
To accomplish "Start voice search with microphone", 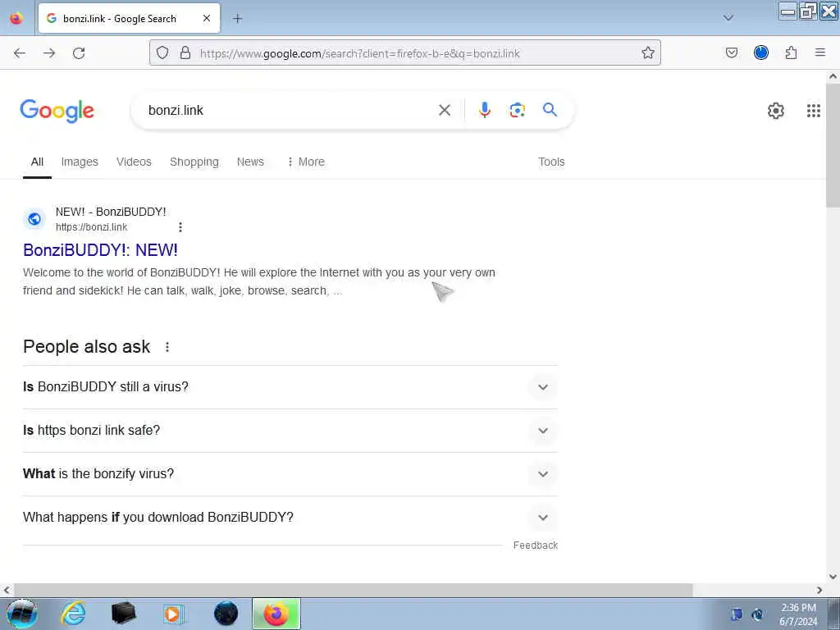I will coord(484,110).
